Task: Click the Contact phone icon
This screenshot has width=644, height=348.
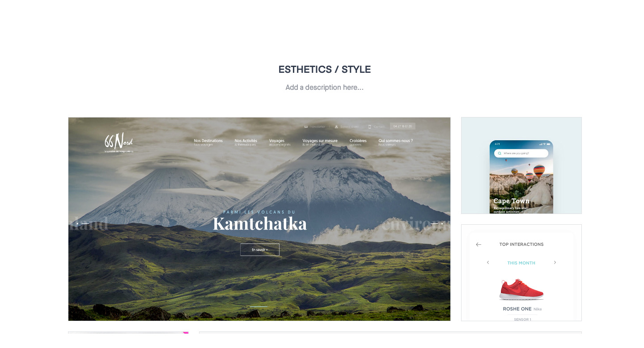Action: (x=369, y=126)
